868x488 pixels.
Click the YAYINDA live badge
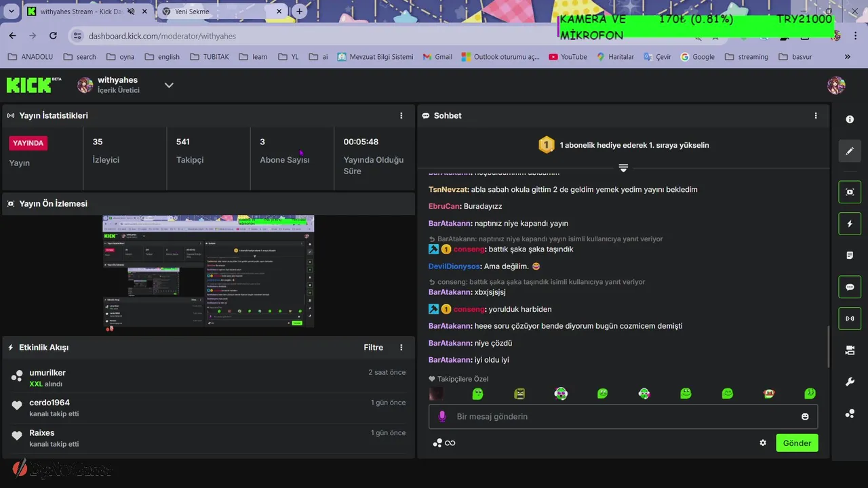click(x=28, y=143)
